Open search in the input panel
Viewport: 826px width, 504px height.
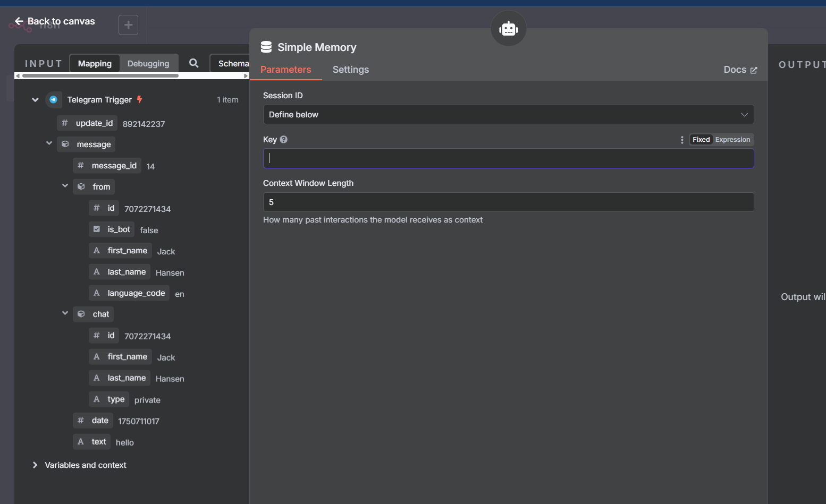click(x=193, y=63)
